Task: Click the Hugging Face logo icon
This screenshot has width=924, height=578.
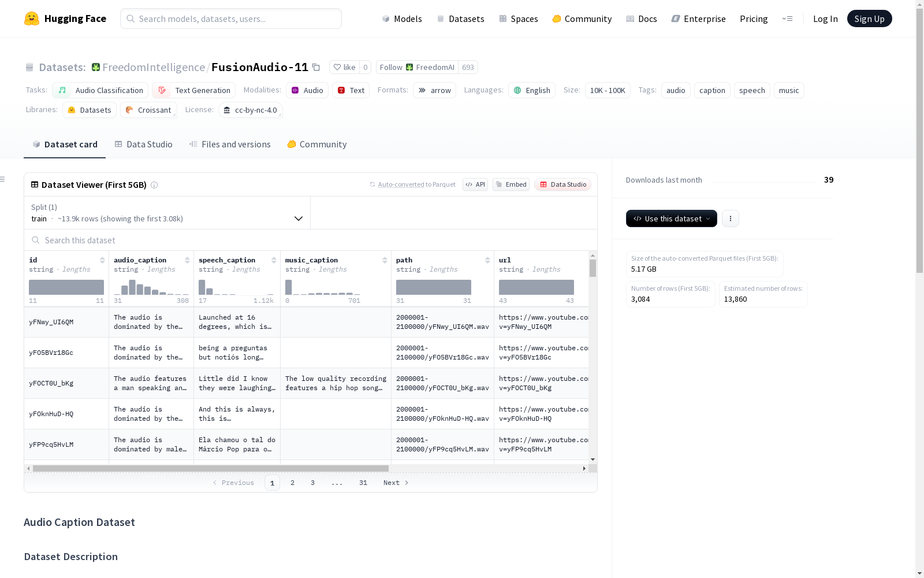Action: click(32, 18)
